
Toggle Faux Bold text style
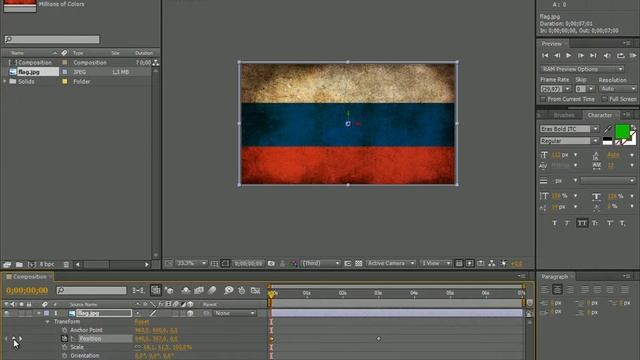coord(555,223)
